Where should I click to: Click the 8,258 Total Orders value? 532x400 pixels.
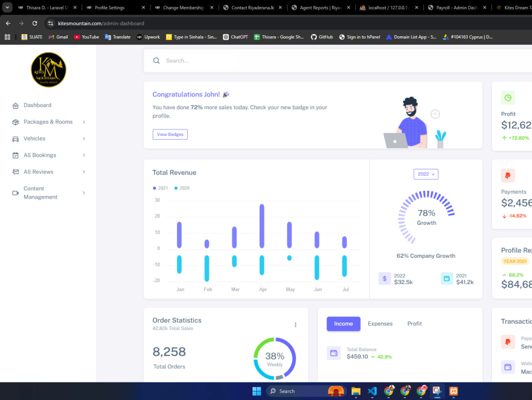pos(169,352)
